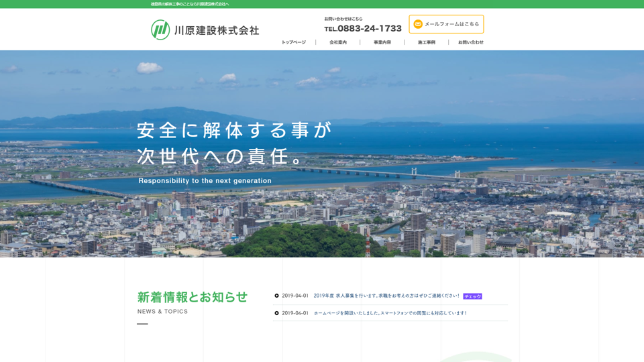Go to トップページ in the navigation
Viewport: 644px width, 362px height.
[293, 42]
